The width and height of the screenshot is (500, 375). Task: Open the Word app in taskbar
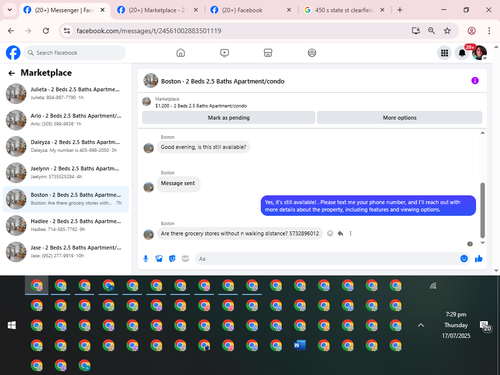pos(300,345)
